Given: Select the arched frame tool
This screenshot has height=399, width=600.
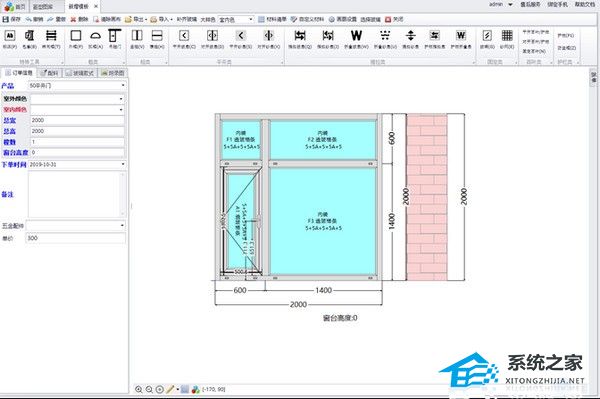Looking at the screenshot, I should [95, 39].
